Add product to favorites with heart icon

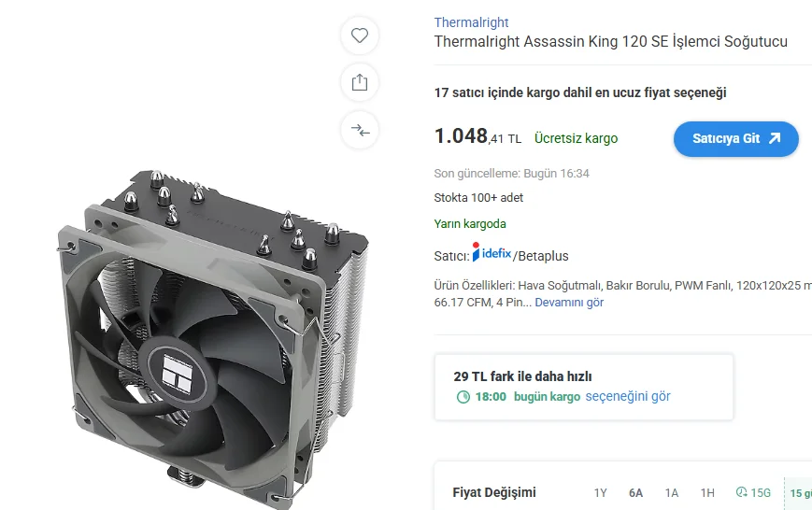coord(360,35)
